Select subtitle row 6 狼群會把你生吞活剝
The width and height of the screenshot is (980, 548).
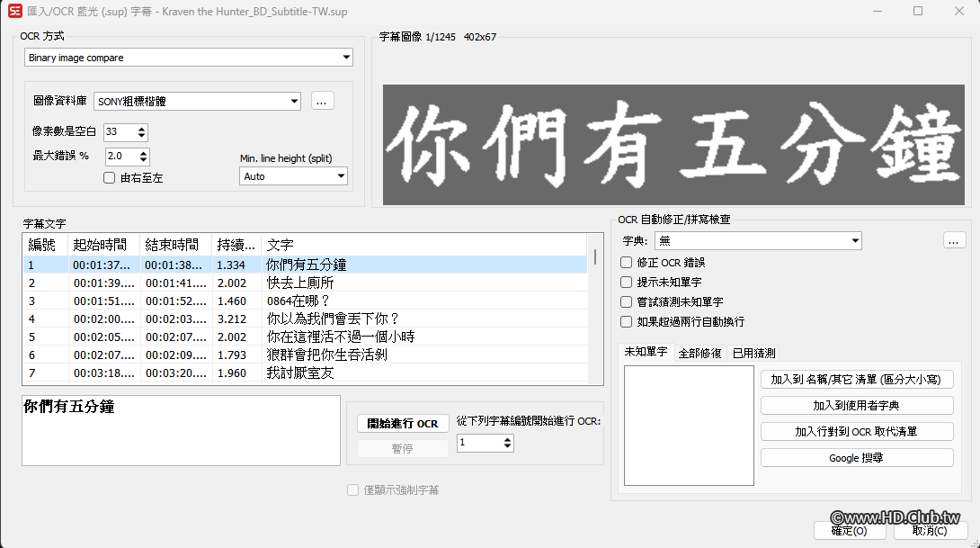pyautogui.click(x=306, y=355)
